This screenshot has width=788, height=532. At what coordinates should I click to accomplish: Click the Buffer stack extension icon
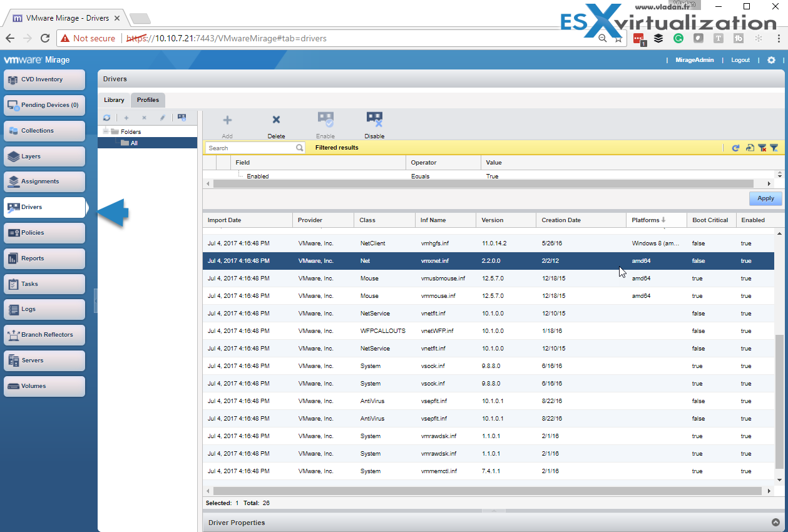[658, 38]
